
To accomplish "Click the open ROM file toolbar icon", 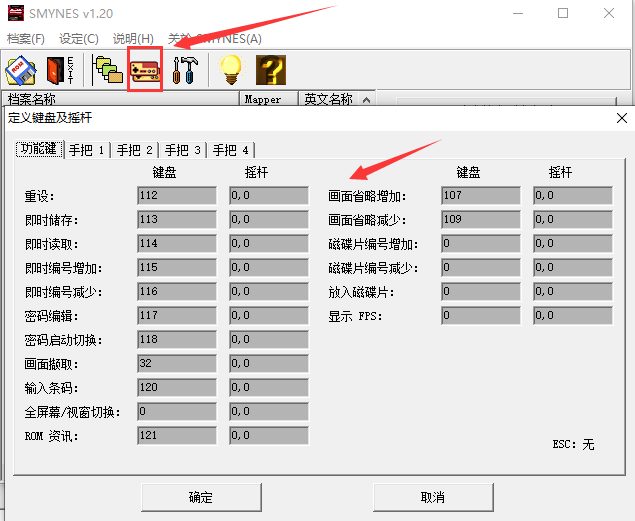I will (21, 70).
